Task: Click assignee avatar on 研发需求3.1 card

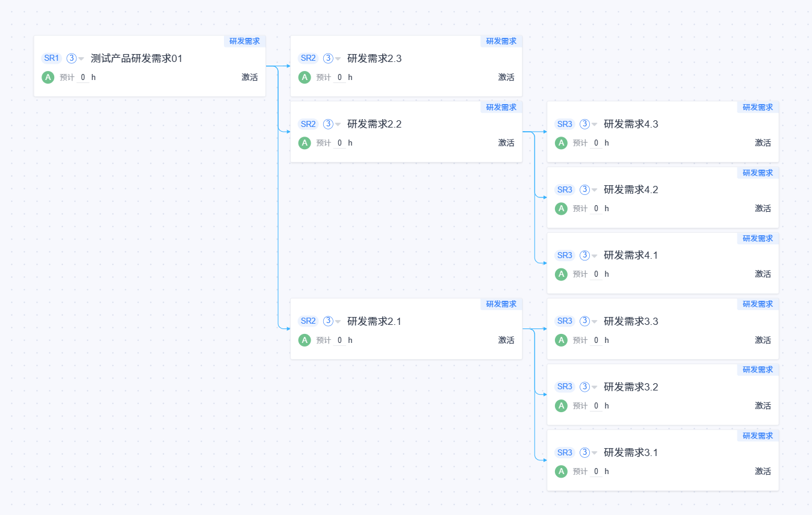Action: click(561, 471)
